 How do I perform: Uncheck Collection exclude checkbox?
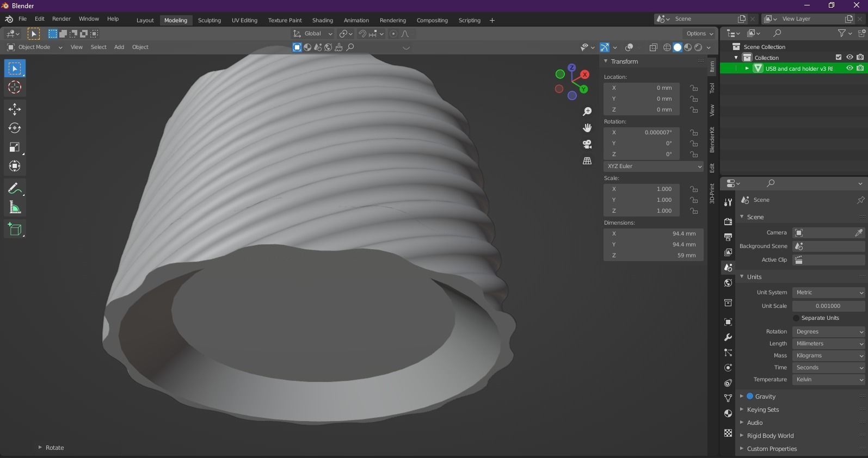point(839,57)
